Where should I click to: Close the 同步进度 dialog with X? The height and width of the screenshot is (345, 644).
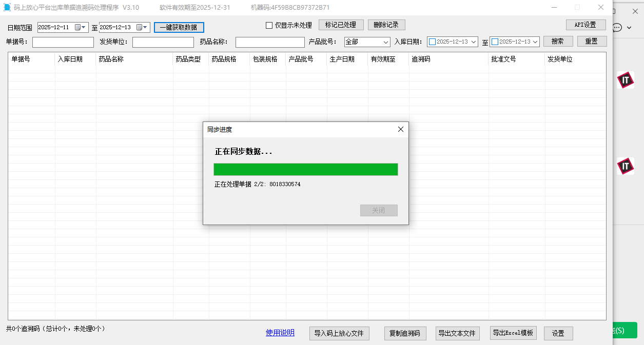pos(401,130)
